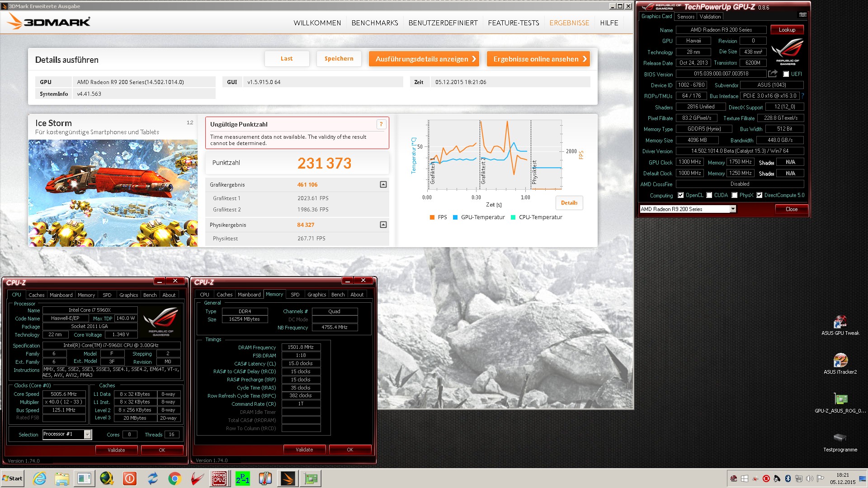Open Ergebnisse online ansehen
The image size is (868, 488).
click(538, 59)
